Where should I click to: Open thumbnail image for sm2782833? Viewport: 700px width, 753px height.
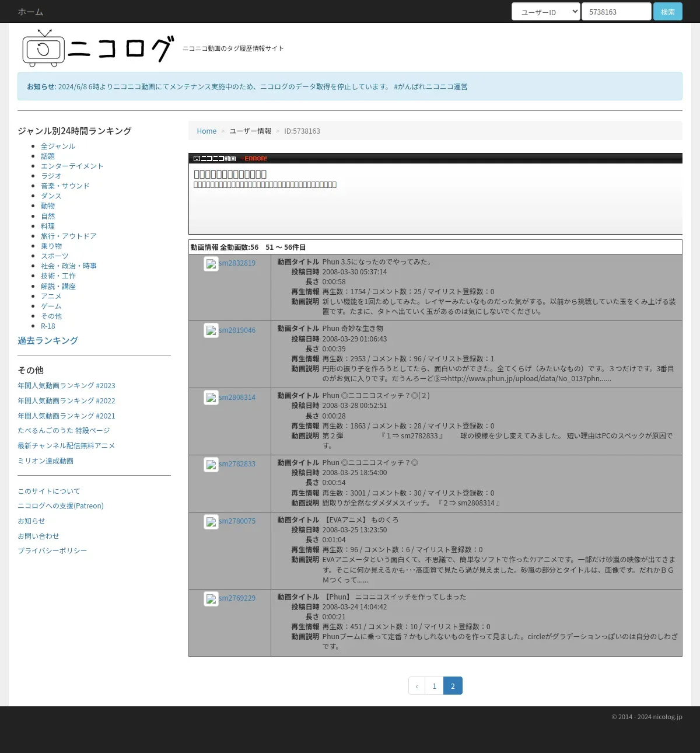211,465
